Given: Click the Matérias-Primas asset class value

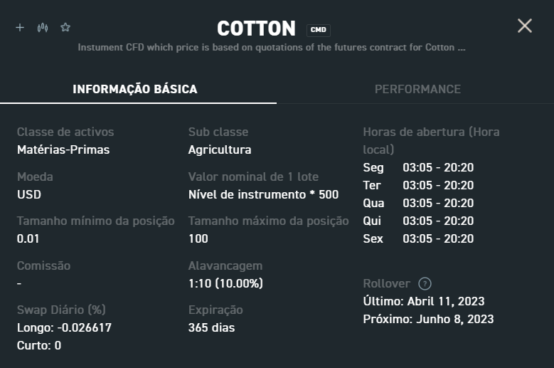Looking at the screenshot, I should pyautogui.click(x=63, y=150).
